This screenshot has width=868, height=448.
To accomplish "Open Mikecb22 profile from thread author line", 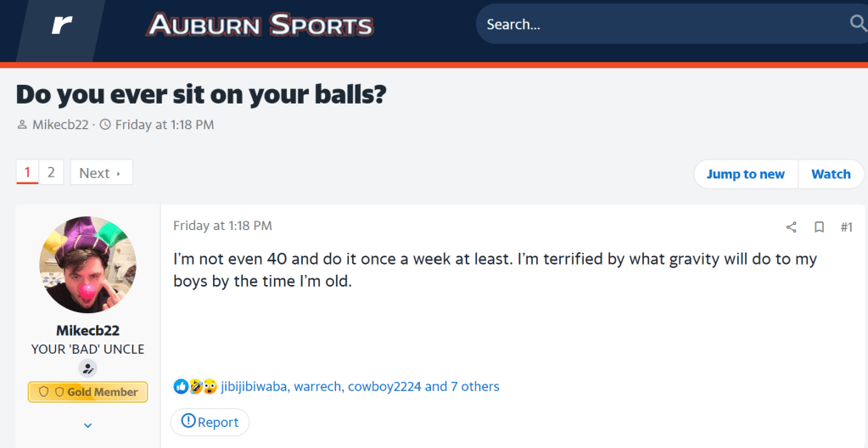I will click(60, 125).
